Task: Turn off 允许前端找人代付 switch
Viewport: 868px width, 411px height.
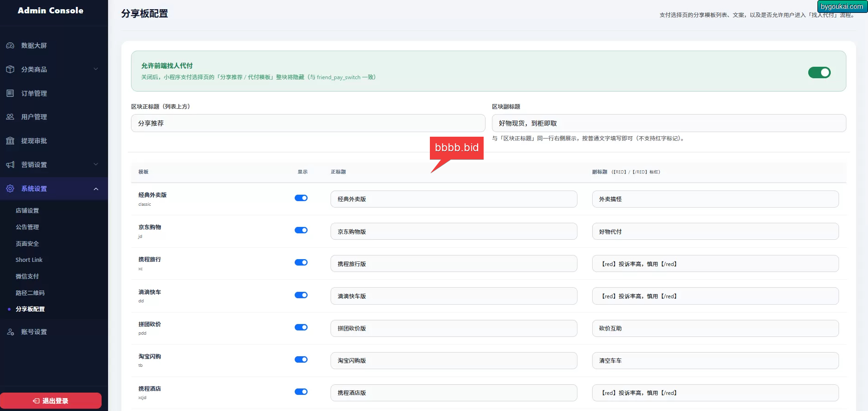Action: pyautogui.click(x=819, y=72)
